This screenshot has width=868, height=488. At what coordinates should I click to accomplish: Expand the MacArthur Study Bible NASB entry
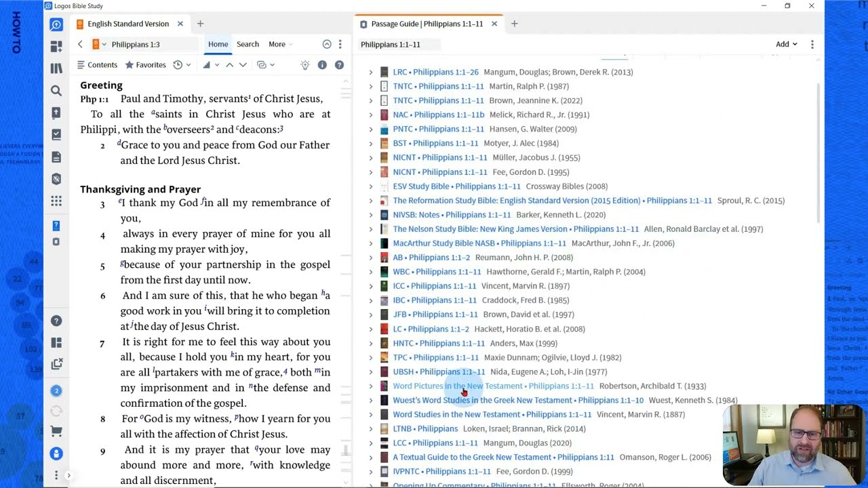(x=370, y=243)
